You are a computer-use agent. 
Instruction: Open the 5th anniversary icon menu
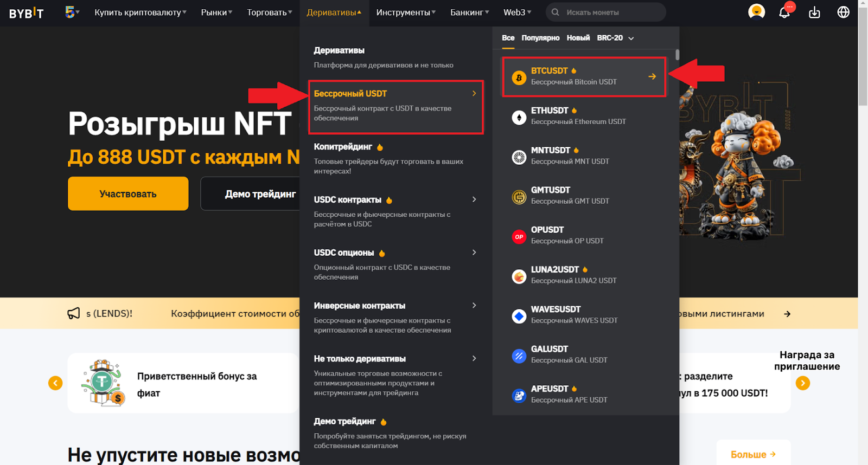coord(72,12)
